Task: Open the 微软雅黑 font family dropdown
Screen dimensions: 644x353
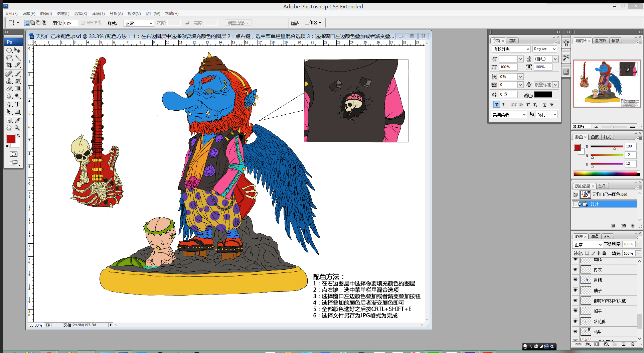Action: click(x=528, y=49)
